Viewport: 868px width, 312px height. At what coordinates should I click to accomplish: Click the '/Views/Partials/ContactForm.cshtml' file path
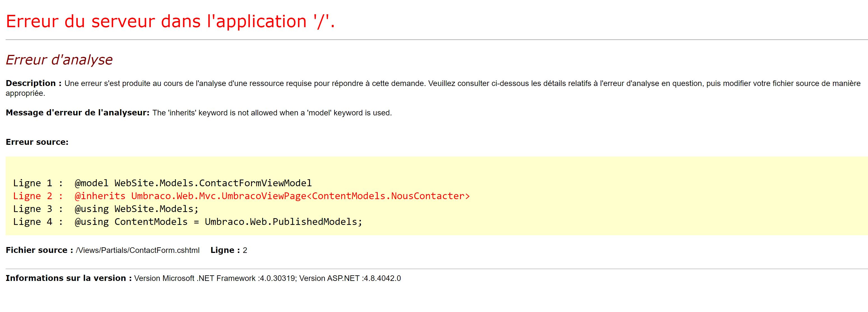138,250
